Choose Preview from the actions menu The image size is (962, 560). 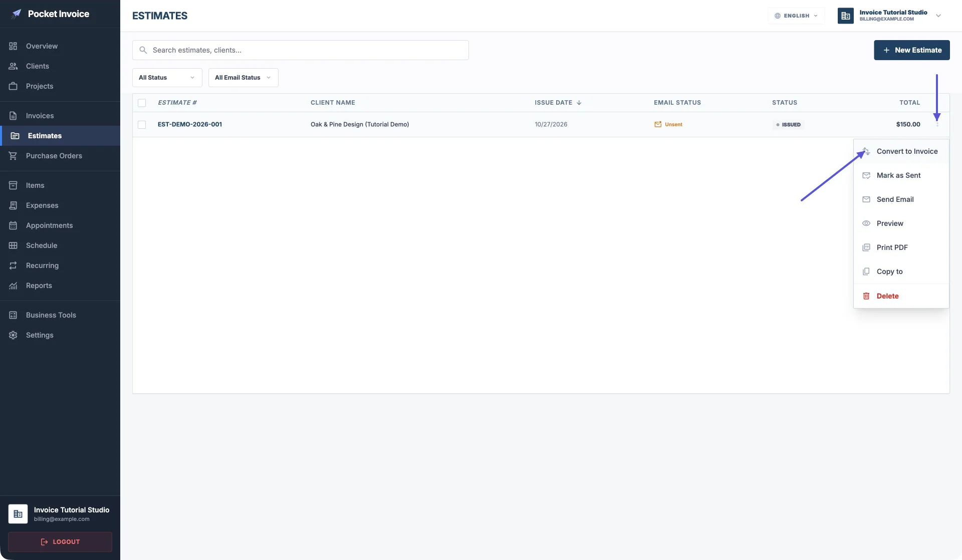pos(901,223)
